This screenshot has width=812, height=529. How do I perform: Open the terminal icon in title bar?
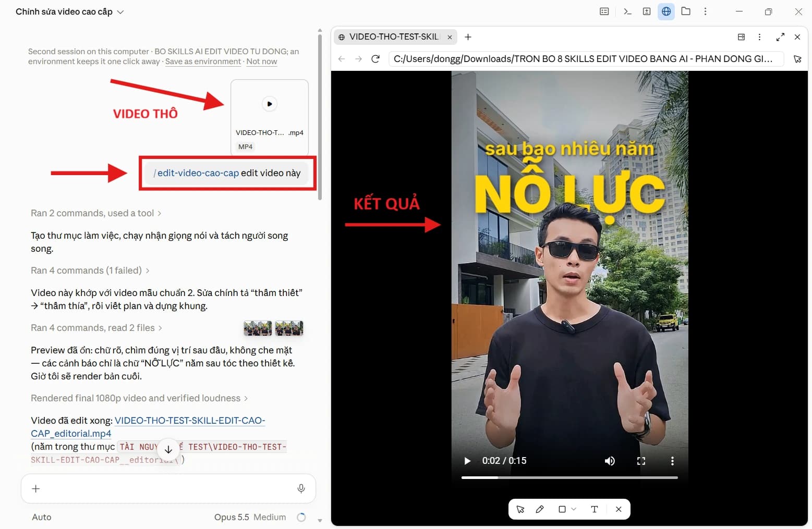(627, 11)
